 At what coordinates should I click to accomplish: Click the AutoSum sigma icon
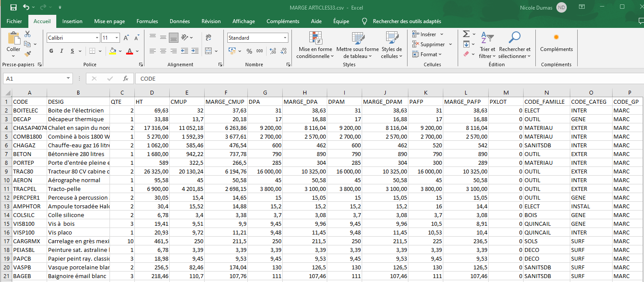click(466, 34)
